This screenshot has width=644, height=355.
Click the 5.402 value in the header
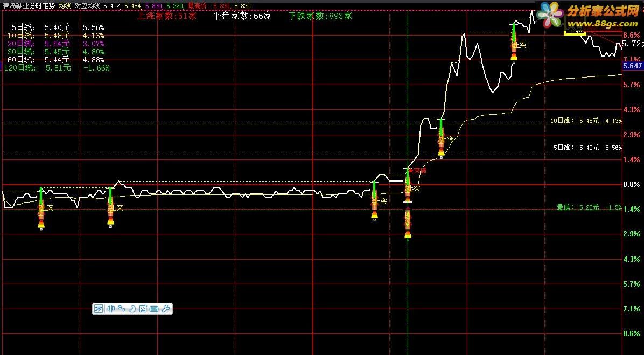112,6
